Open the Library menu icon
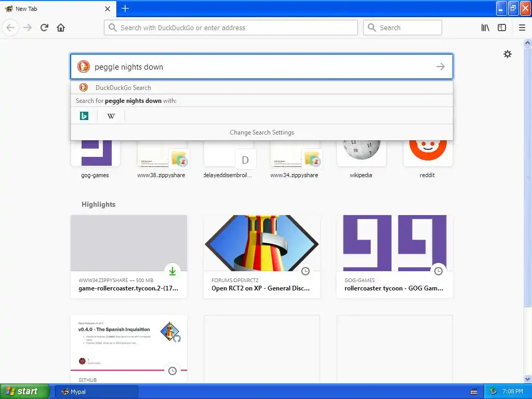 485,28
